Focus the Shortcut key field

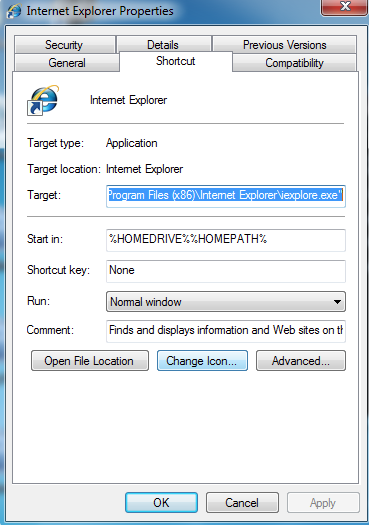click(x=226, y=271)
